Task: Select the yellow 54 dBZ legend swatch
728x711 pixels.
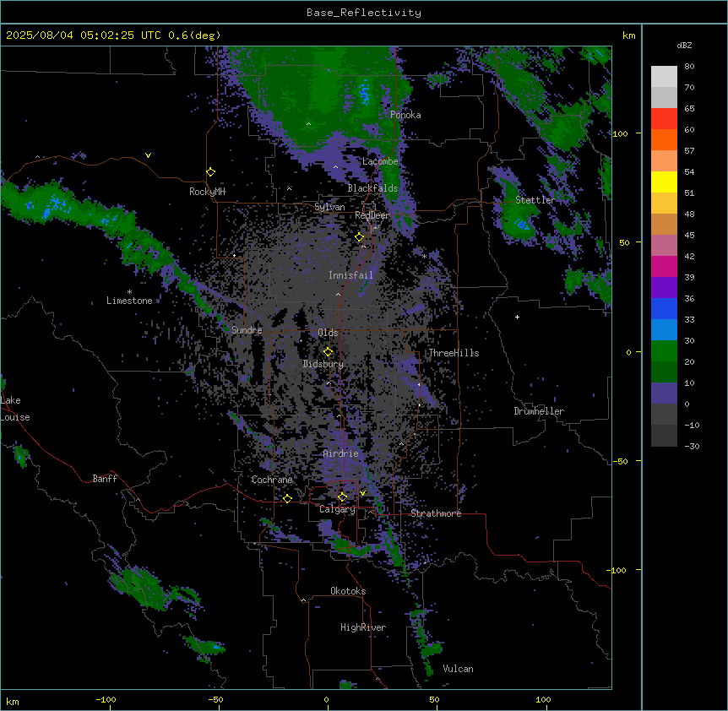Action: tap(664, 182)
